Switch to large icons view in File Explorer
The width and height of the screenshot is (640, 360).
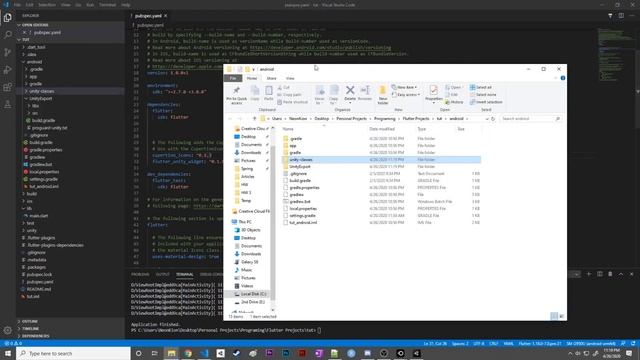562,316
